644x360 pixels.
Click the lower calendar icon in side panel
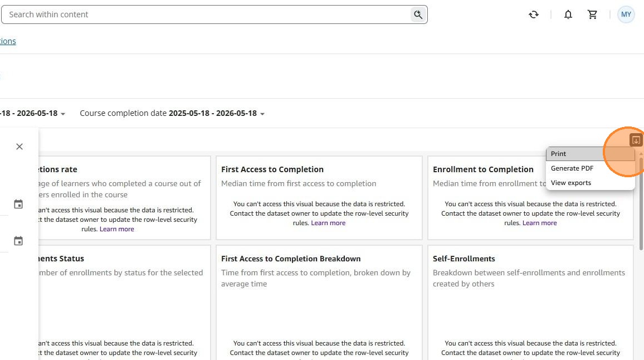click(x=18, y=241)
